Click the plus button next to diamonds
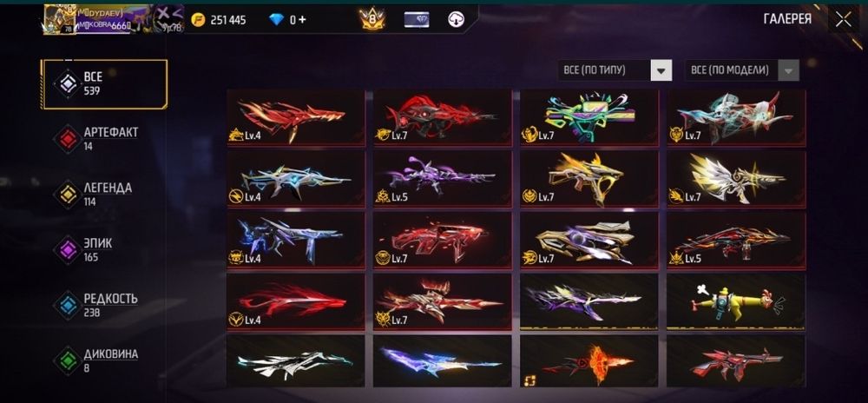Image resolution: width=868 pixels, height=403 pixels. click(x=302, y=21)
